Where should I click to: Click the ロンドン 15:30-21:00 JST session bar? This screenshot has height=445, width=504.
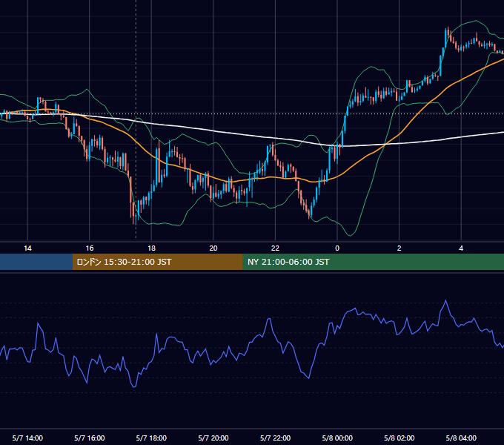pyautogui.click(x=157, y=262)
